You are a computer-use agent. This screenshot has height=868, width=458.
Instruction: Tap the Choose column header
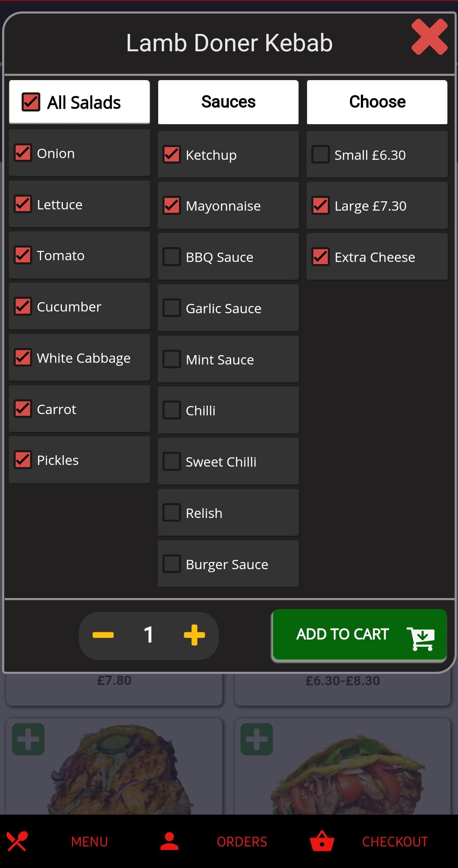377,102
